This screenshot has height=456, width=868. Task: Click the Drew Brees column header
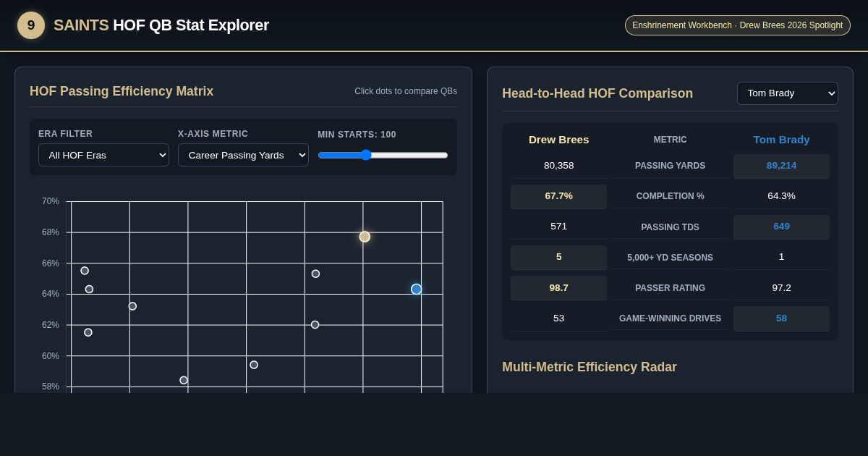558,140
